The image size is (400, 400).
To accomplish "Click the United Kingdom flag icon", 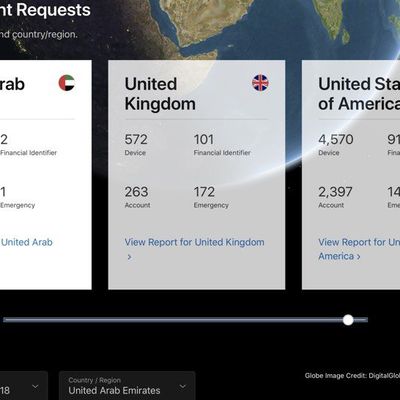I will pyautogui.click(x=260, y=83).
